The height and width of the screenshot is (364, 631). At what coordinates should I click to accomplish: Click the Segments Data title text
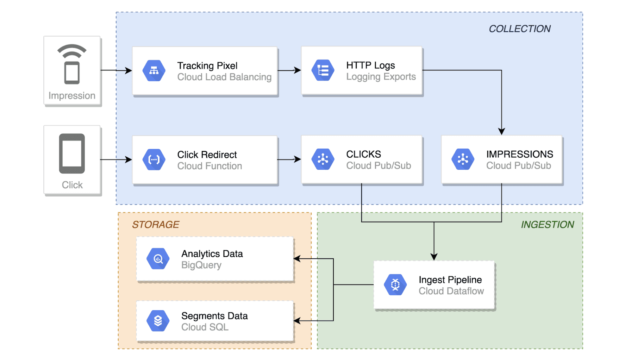coord(214,316)
